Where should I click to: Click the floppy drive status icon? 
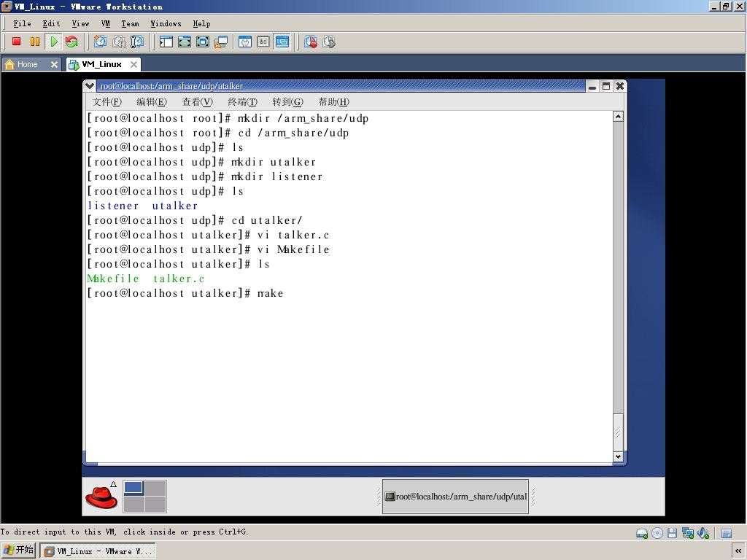click(x=672, y=533)
